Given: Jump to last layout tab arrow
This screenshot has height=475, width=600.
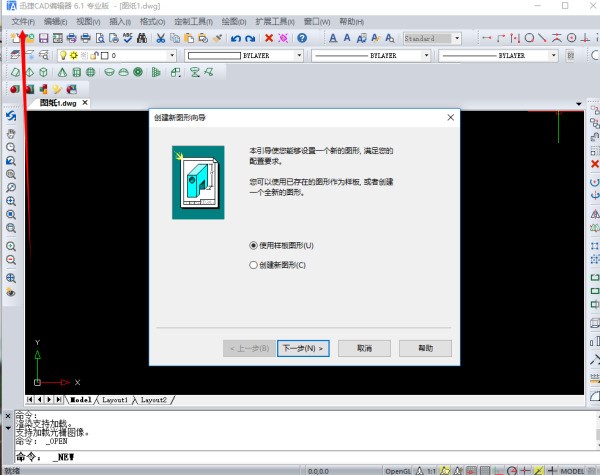Looking at the screenshot, I should point(59,400).
